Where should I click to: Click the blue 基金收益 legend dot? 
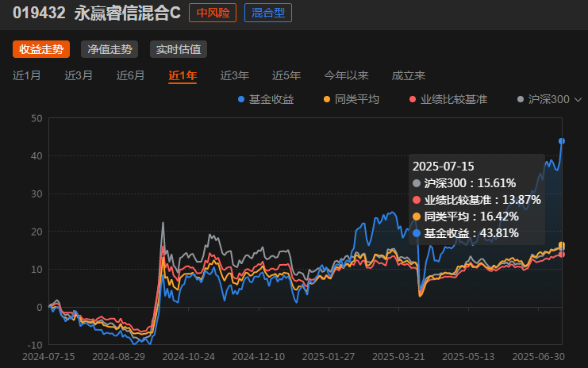coord(241,99)
